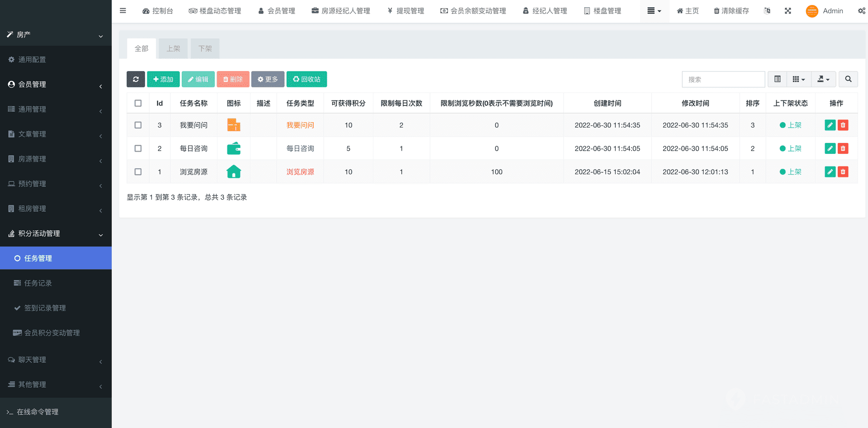Viewport: 868px width, 428px height.
Task: Open the column visibility grid dropdown
Action: click(x=798, y=79)
